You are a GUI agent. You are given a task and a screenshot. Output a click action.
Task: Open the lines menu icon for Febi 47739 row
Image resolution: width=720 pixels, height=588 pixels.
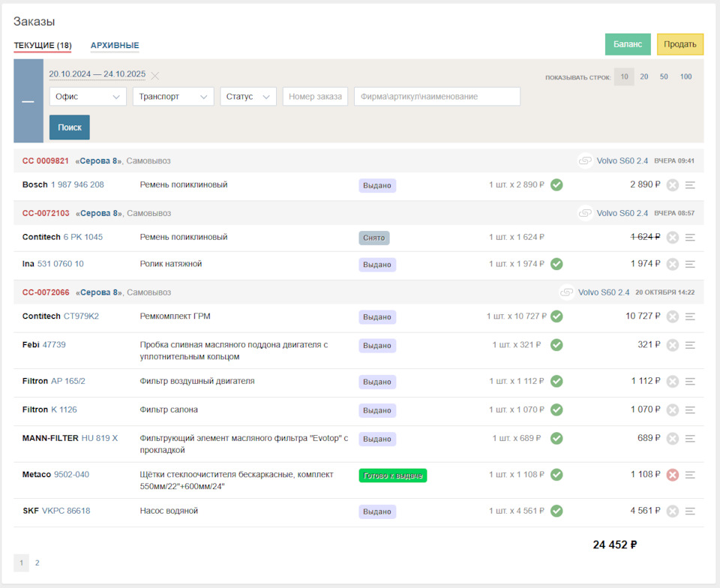(690, 345)
